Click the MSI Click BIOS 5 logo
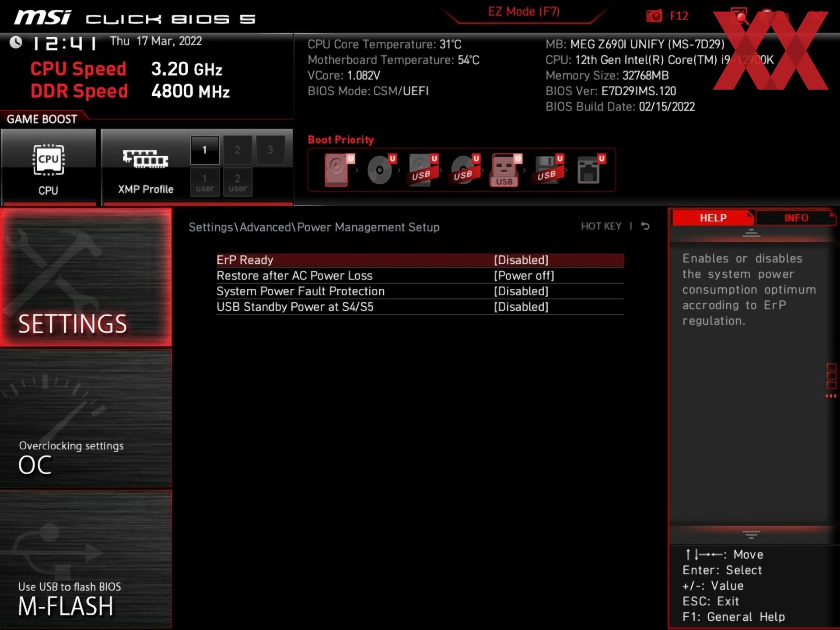Screen dimensions: 840x630 (x=135, y=18)
